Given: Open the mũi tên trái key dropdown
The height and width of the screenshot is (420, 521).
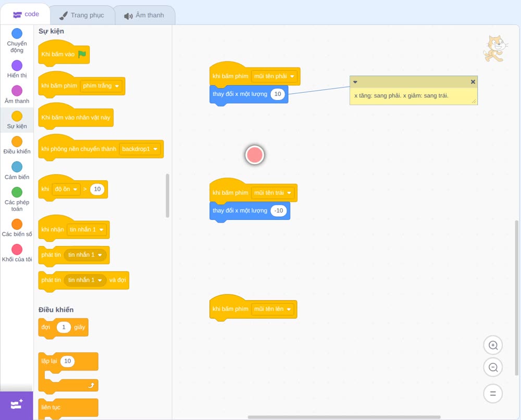Looking at the screenshot, I should 273,193.
